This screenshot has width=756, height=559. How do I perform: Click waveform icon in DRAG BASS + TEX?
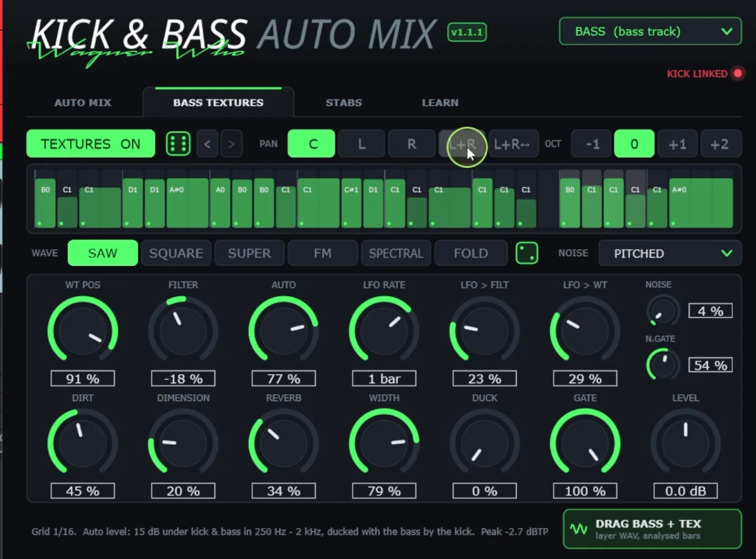pos(579,529)
